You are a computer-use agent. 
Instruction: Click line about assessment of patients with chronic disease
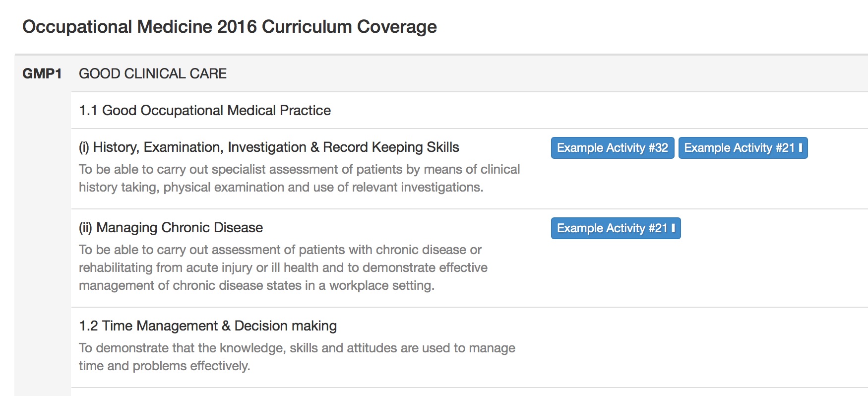280,250
